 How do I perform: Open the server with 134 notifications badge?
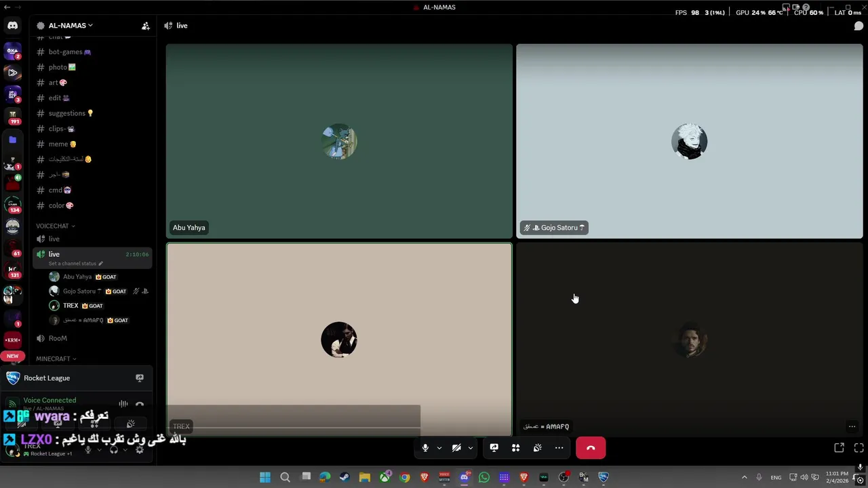click(x=12, y=205)
